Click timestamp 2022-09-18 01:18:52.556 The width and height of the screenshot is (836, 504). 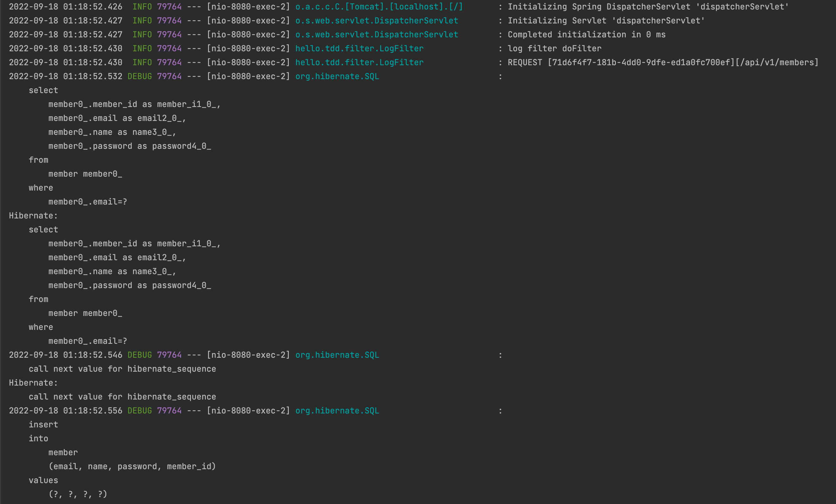coord(66,410)
